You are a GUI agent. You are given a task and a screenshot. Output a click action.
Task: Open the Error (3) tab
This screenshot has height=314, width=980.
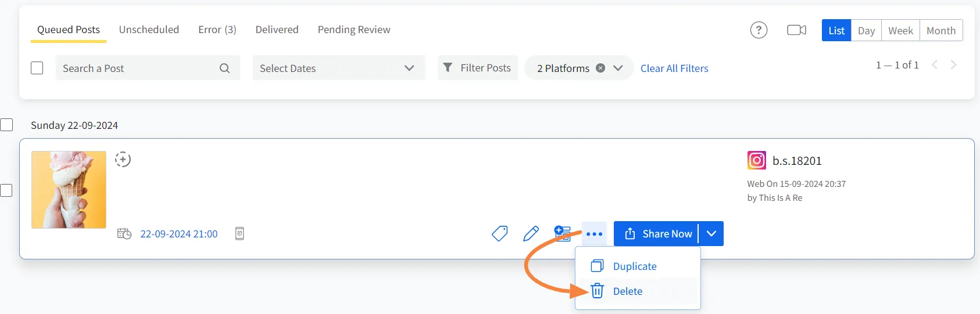[217, 30]
